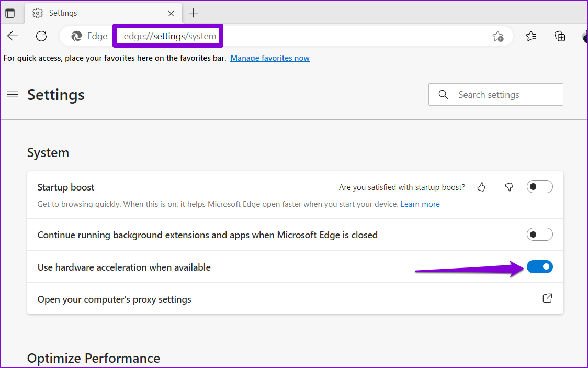
Task: Open a new browser tab
Action: pyautogui.click(x=193, y=13)
